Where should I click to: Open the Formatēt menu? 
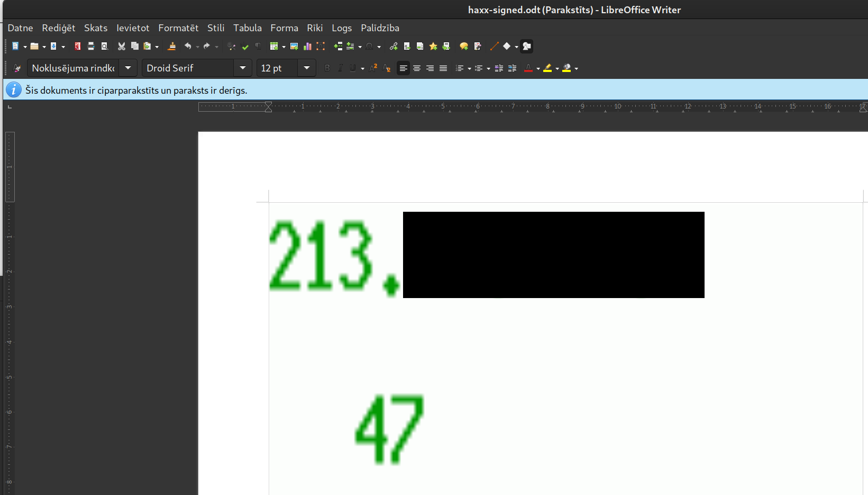point(178,28)
